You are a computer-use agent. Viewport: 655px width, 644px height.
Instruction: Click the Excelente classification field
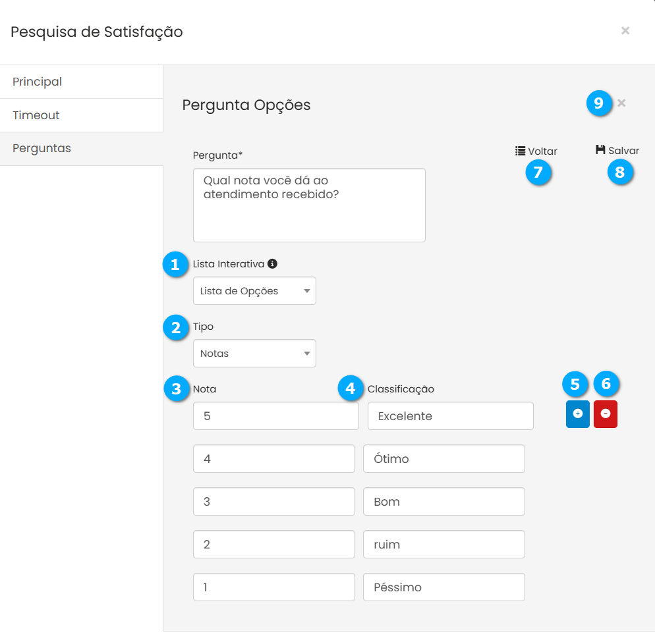click(451, 416)
